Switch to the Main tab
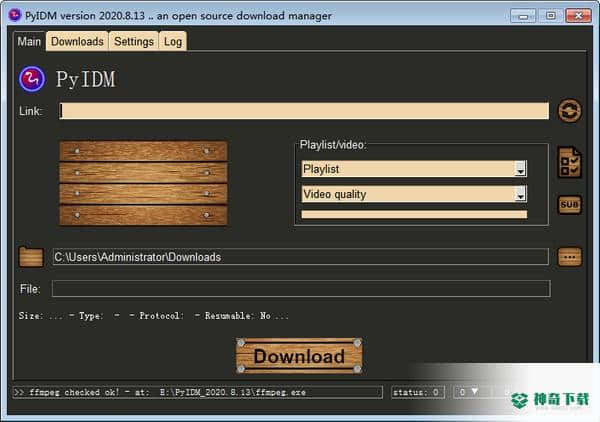This screenshot has width=600, height=422. pyautogui.click(x=29, y=41)
